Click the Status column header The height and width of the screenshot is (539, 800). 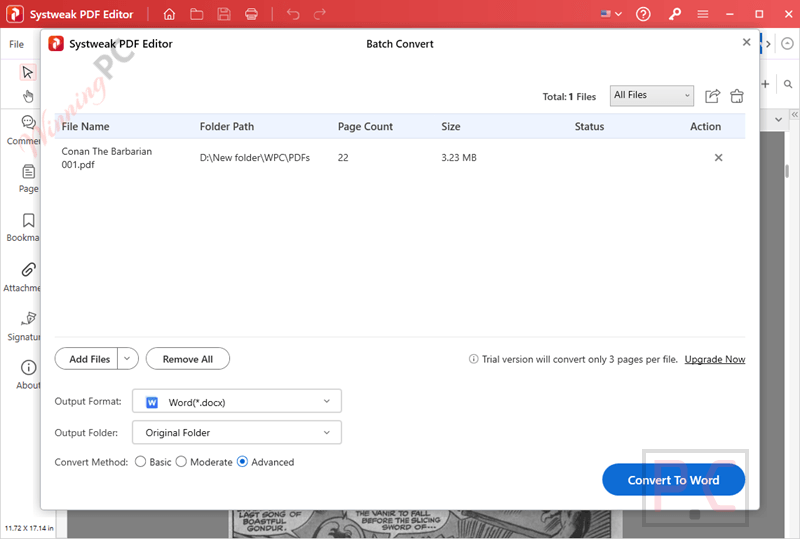(x=589, y=127)
